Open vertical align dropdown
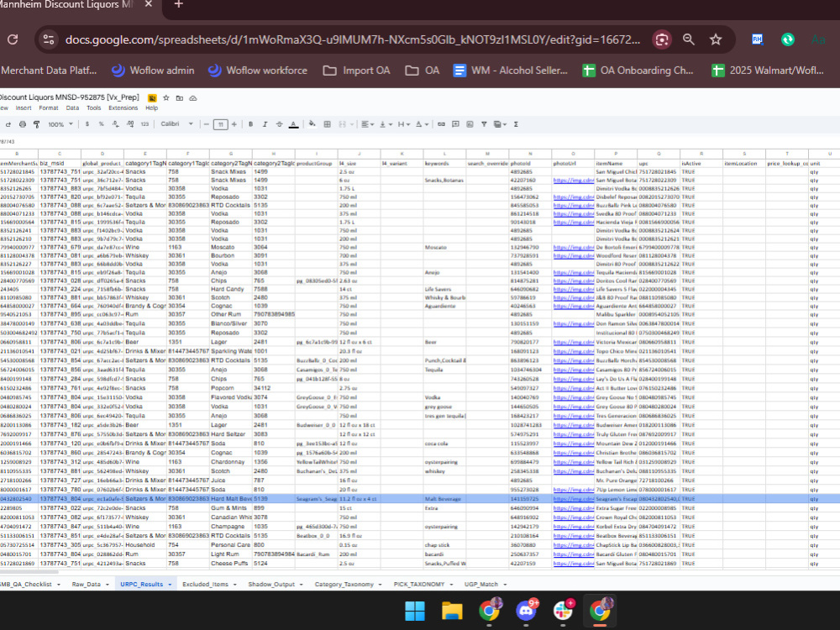The image size is (840, 630). (x=384, y=124)
